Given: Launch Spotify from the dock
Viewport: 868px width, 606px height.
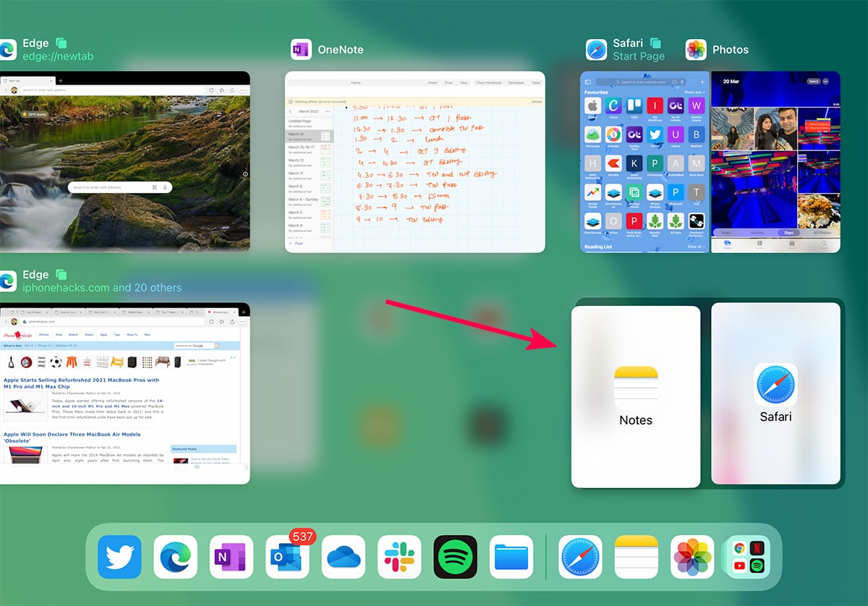Looking at the screenshot, I should click(x=455, y=557).
